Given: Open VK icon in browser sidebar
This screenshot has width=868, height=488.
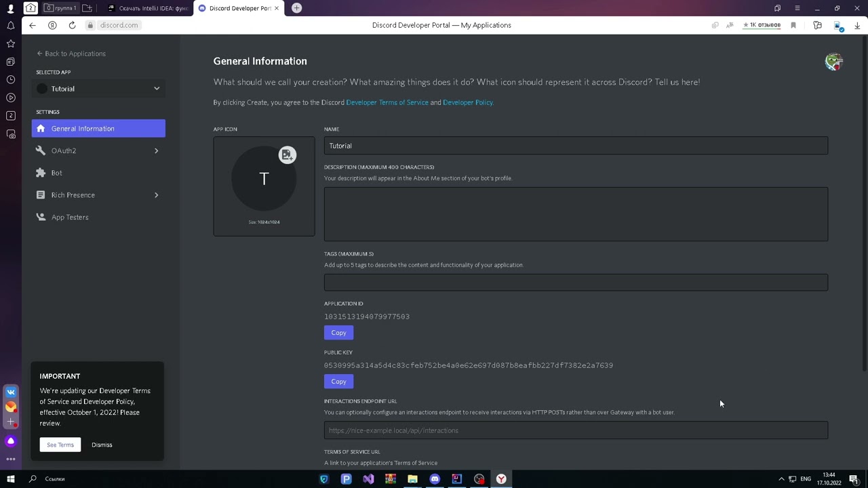Looking at the screenshot, I should (11, 392).
